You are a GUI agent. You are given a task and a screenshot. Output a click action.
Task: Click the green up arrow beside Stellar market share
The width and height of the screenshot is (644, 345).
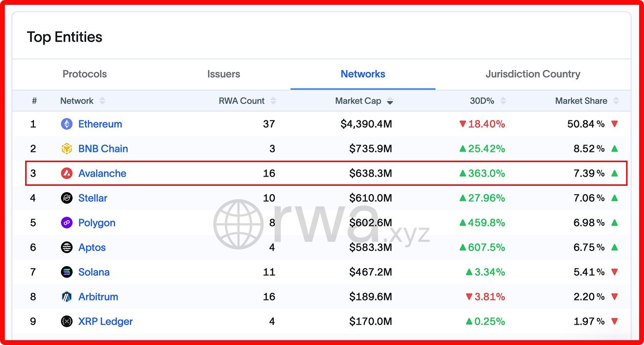[x=614, y=198]
